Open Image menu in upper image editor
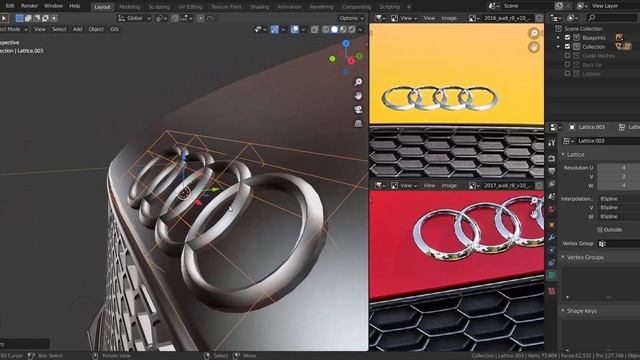The image size is (640, 360). click(449, 18)
